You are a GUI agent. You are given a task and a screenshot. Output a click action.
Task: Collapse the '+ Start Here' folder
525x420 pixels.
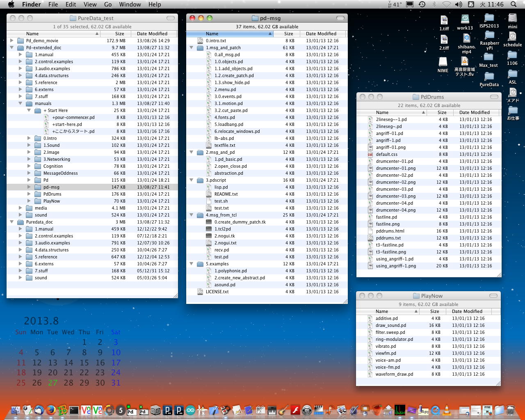29,110
